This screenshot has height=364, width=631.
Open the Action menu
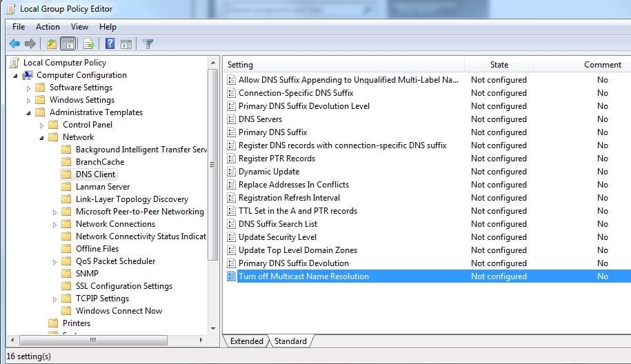[48, 27]
